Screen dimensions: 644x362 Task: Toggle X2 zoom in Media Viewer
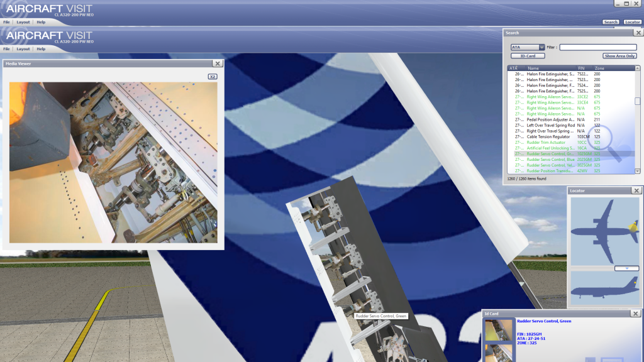213,77
